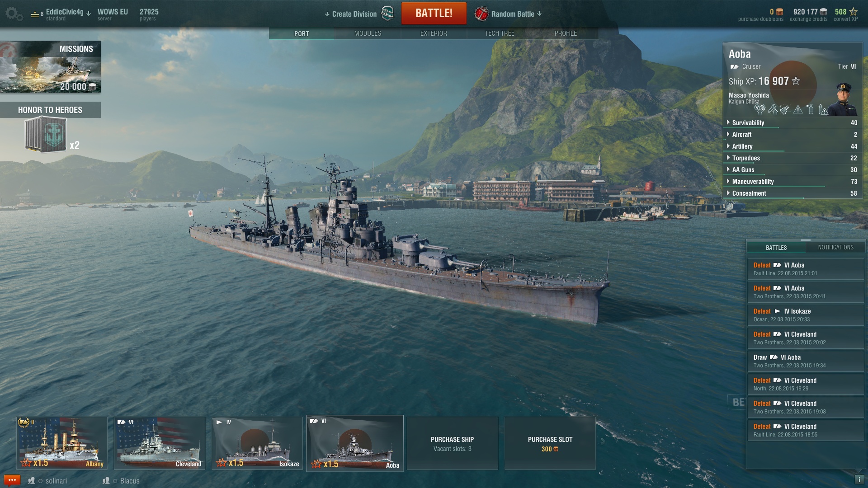
Task: Click commander Masao Yoshida portrait
Action: coord(844,99)
